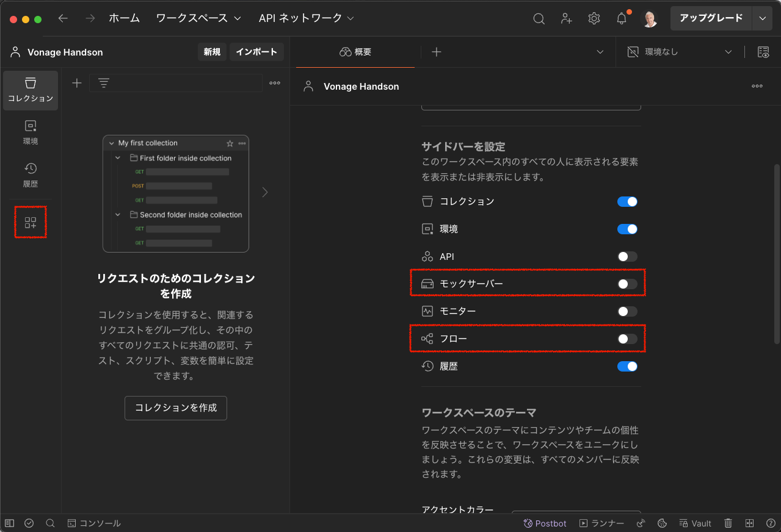Viewport: 781px width, 532px height.
Task: Expand the API ネットワーク dropdown
Action: 307,18
